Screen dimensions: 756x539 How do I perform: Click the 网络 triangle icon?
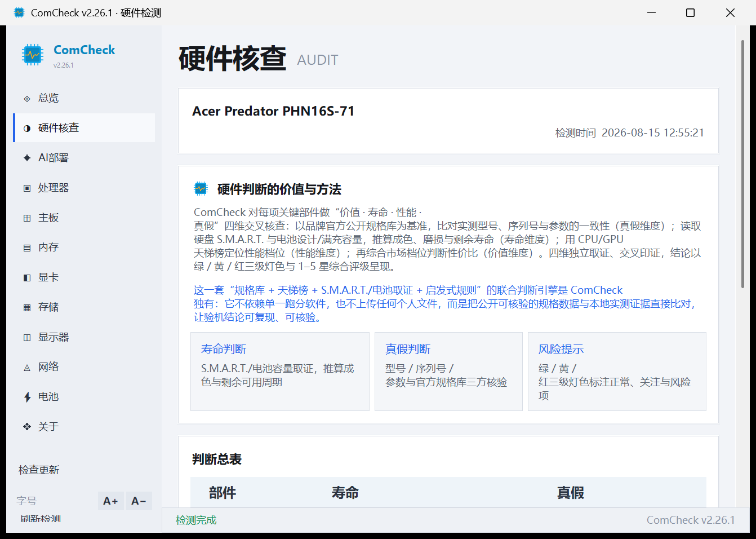(x=27, y=368)
